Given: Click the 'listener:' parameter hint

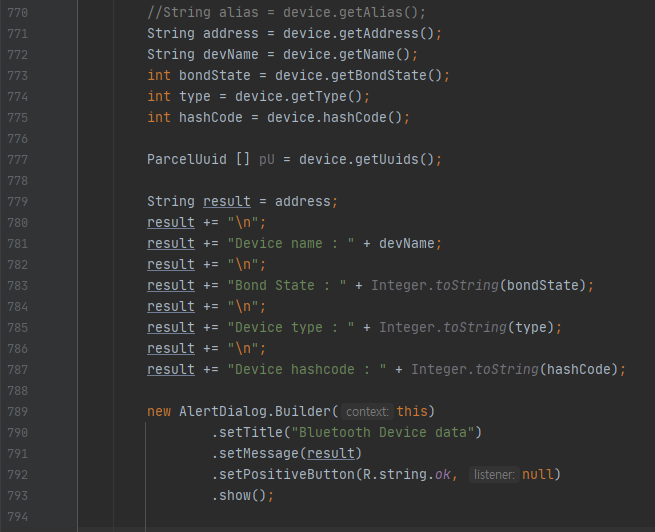Looking at the screenshot, I should 494,475.
